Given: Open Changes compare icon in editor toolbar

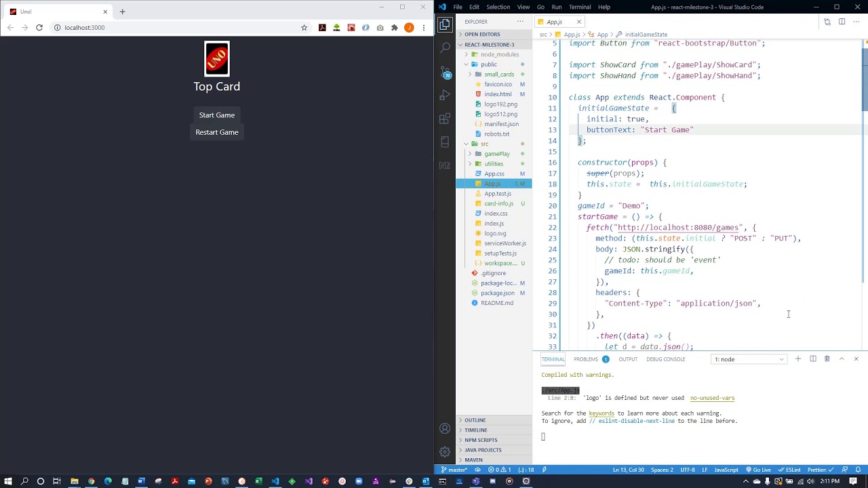Looking at the screenshot, I should pos(827,22).
